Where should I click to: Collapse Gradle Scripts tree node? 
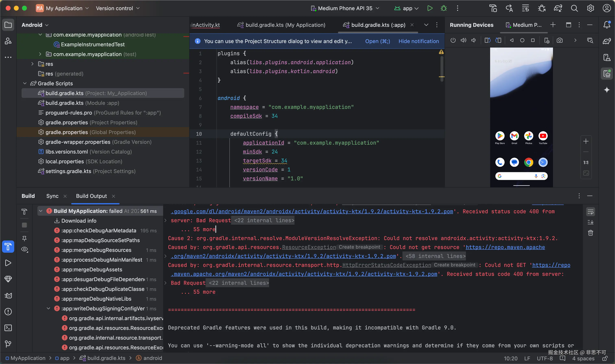25,83
